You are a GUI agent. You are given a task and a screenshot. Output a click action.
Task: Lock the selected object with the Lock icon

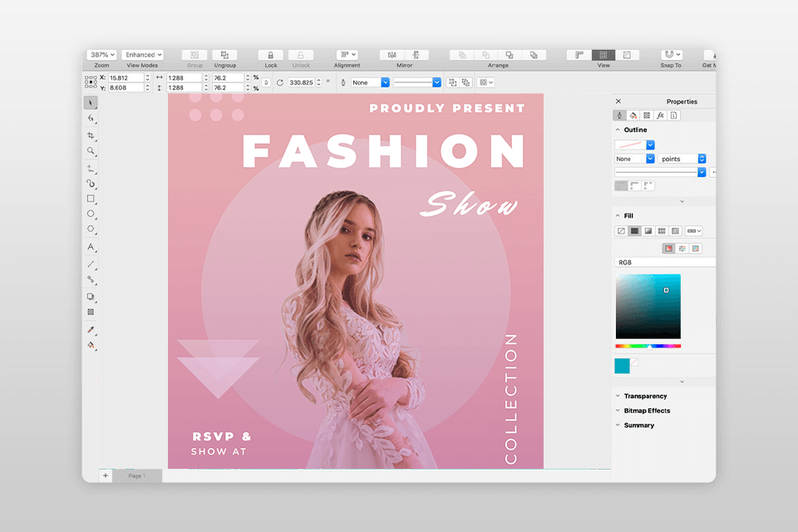(269, 55)
